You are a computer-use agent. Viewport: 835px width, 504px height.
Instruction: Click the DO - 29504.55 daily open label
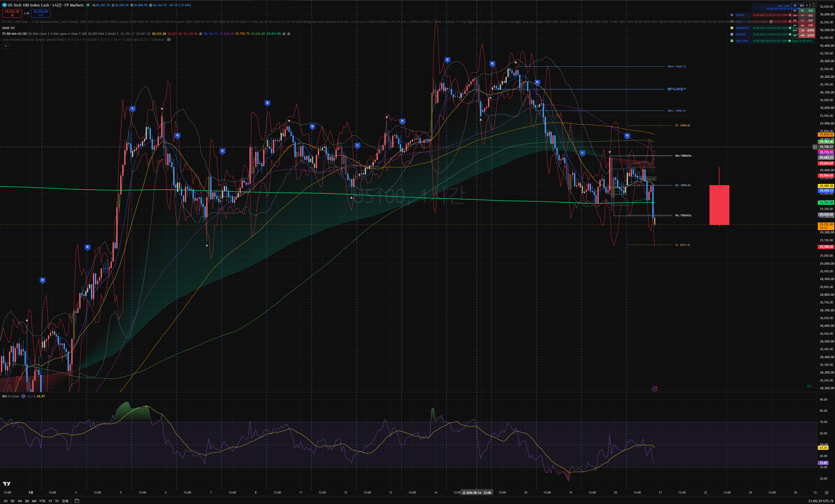(682, 185)
